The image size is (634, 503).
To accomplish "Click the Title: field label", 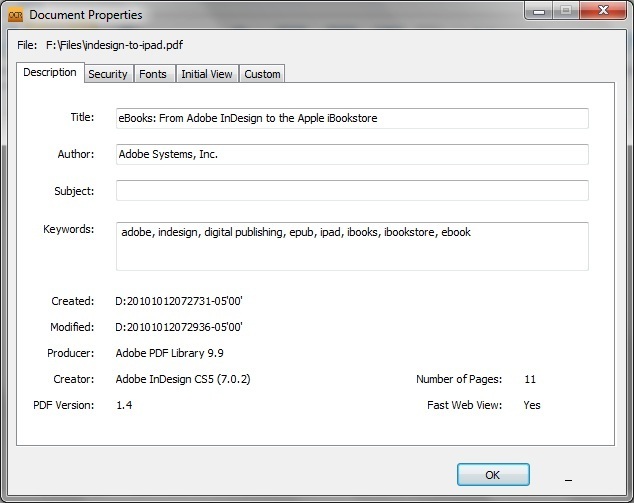I will (x=82, y=117).
